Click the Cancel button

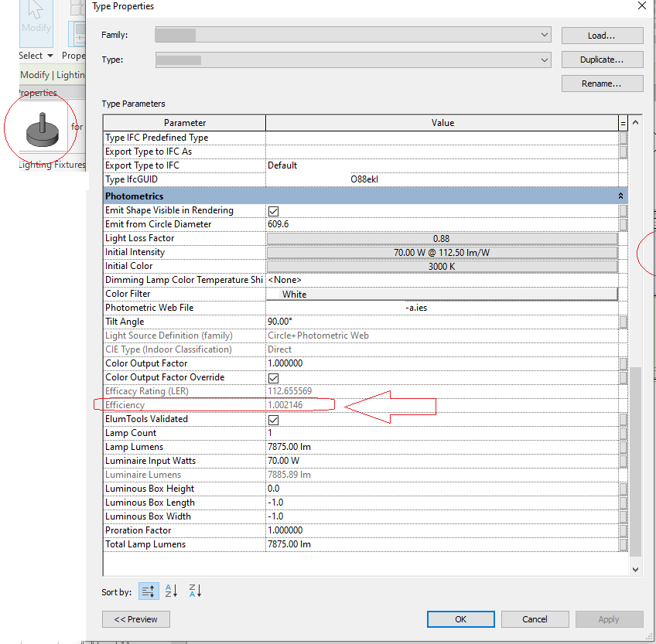click(x=535, y=619)
